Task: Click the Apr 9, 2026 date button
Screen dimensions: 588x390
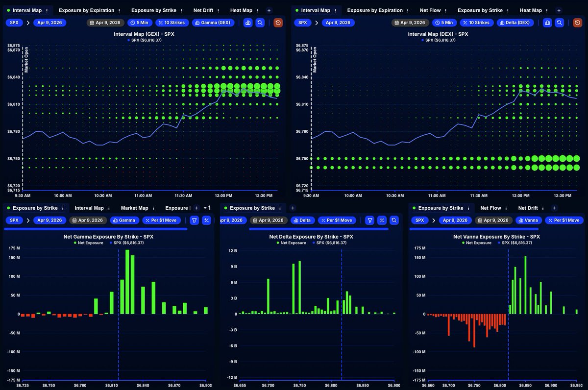Action: [49, 23]
